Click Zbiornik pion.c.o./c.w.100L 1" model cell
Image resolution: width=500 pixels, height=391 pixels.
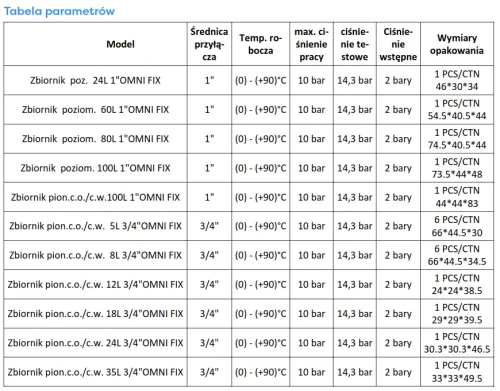tap(96, 197)
